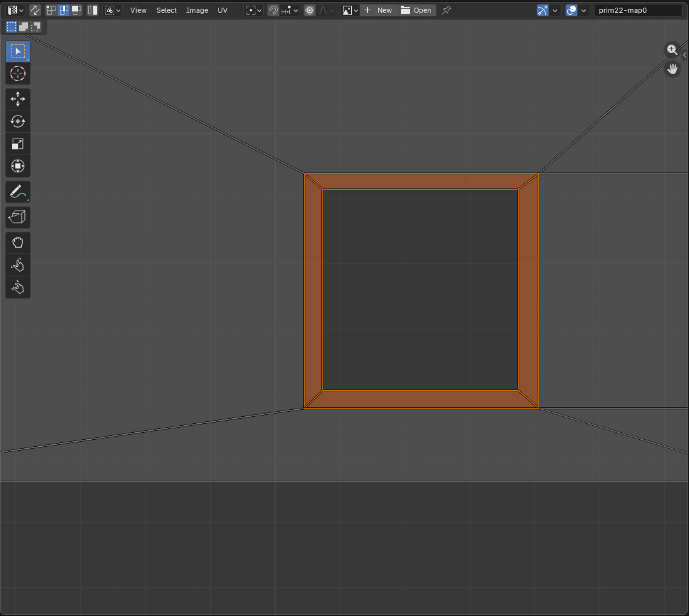Select the Rip Region tool

click(18, 217)
